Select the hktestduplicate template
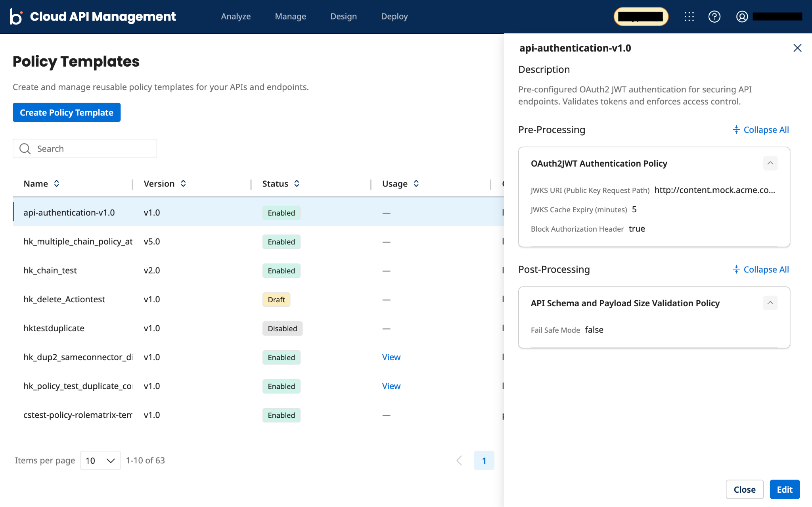The image size is (812, 507). click(x=54, y=328)
